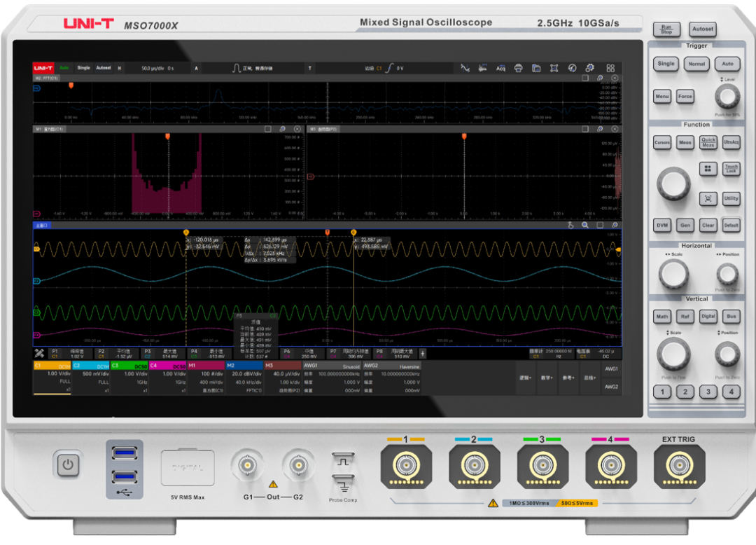
Task: Open the Acq acquisition settings icon
Action: point(500,68)
